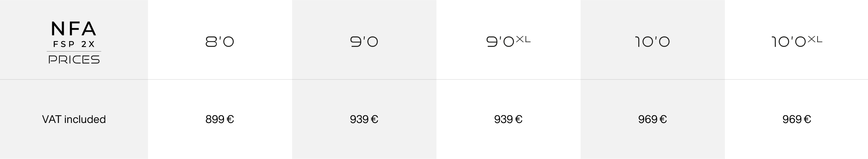Click the NFA title text
868x159 pixels.
point(73,29)
